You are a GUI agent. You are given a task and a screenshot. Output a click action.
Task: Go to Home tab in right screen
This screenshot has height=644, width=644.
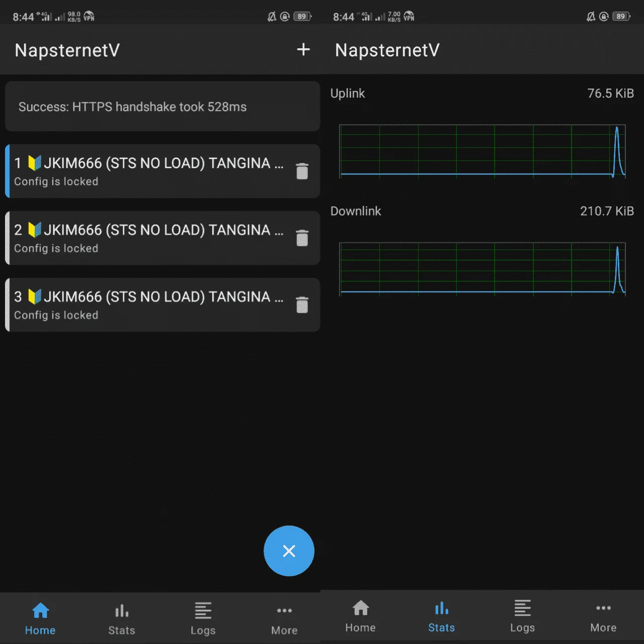[x=360, y=616]
